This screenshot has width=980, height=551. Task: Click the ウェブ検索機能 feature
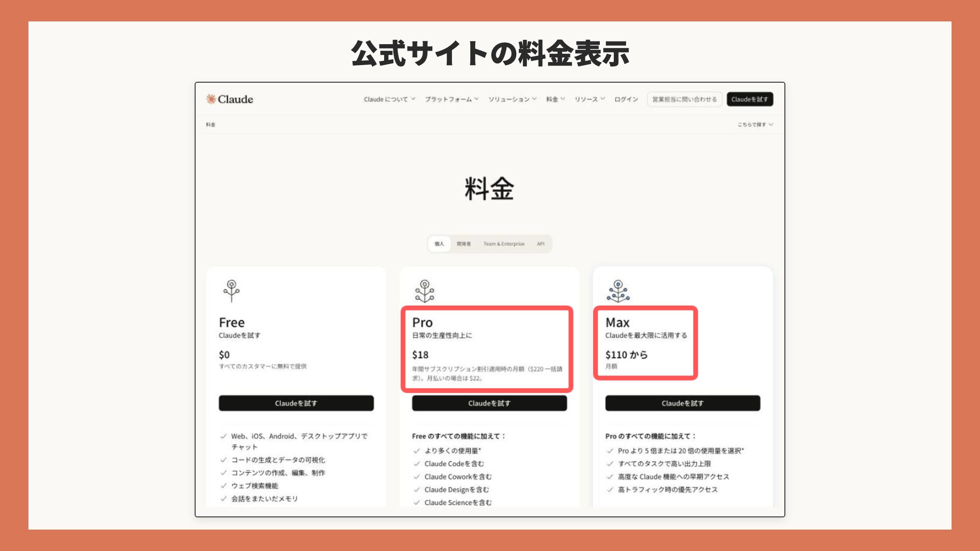255,486
